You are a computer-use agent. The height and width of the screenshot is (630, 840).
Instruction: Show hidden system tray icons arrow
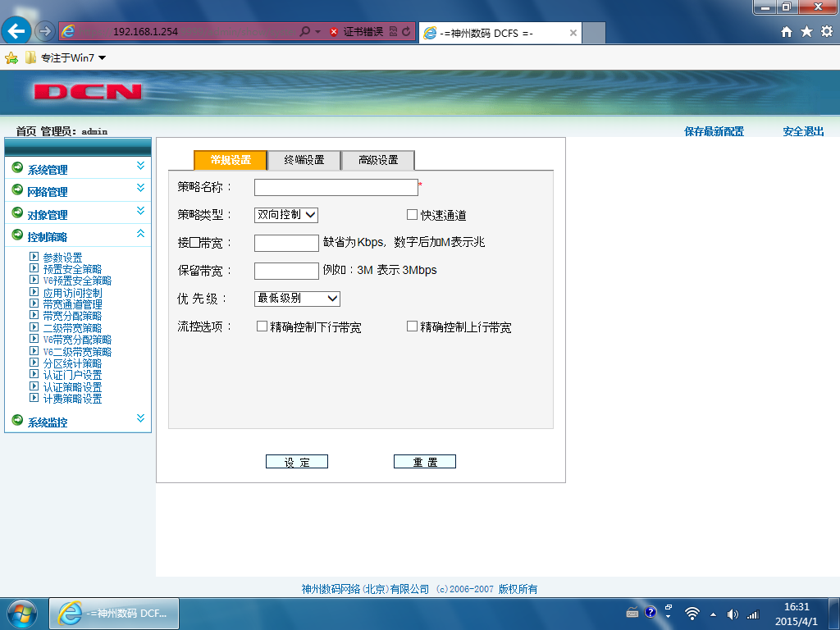713,614
